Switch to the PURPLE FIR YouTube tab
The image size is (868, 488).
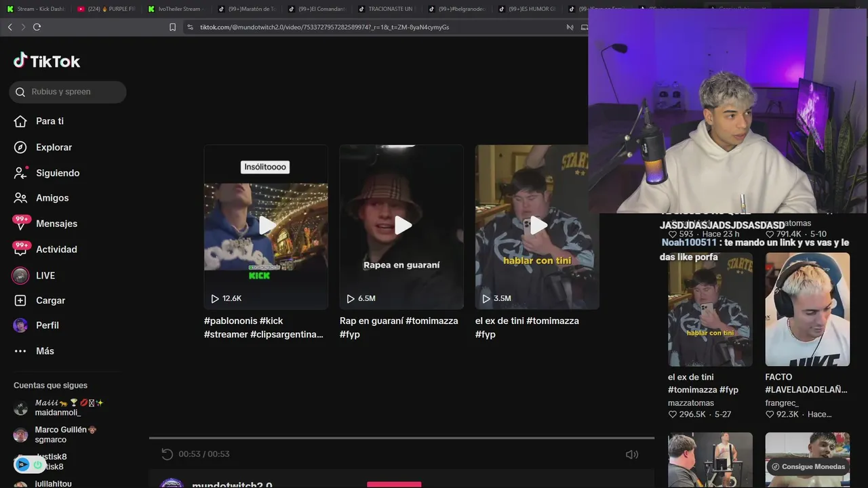click(x=106, y=9)
